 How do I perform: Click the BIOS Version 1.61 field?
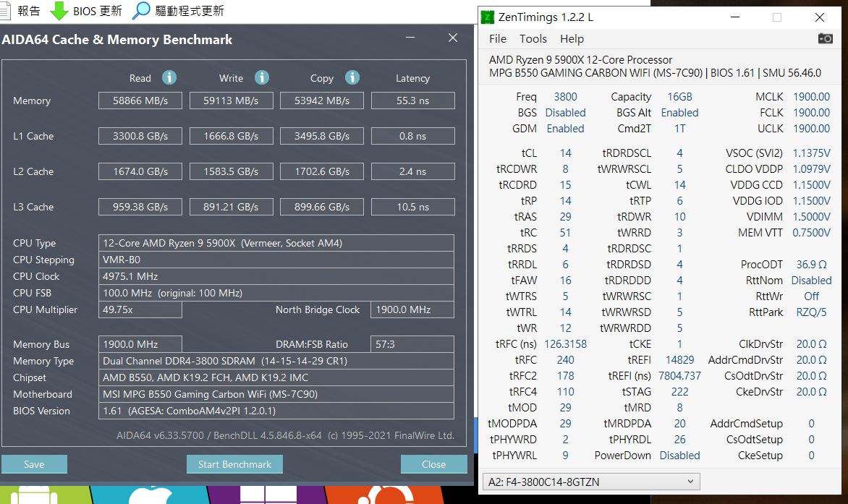[x=276, y=411]
